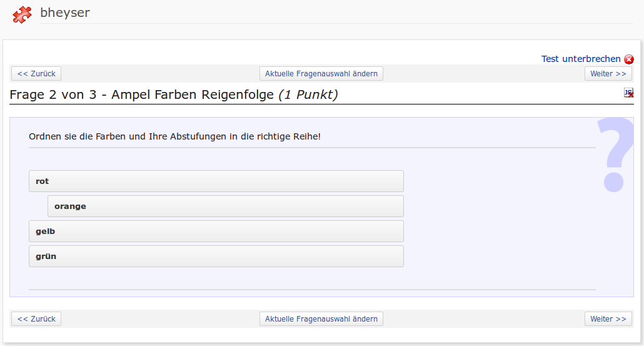Click the Ordnen sie die Farben instruction text
Screen dimensions: 644x346
coord(174,136)
